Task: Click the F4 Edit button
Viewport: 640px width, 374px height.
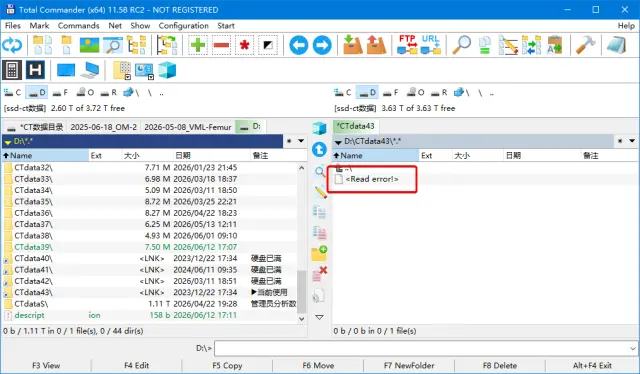Action: (x=136, y=365)
